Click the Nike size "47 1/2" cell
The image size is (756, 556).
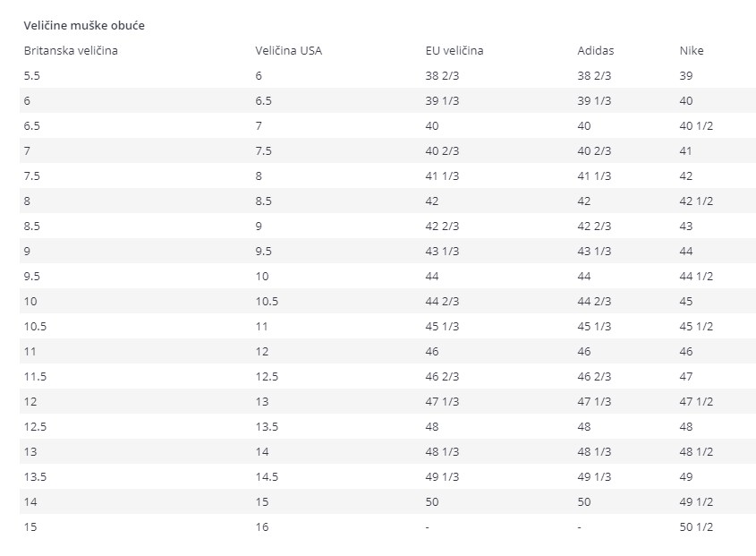point(696,401)
